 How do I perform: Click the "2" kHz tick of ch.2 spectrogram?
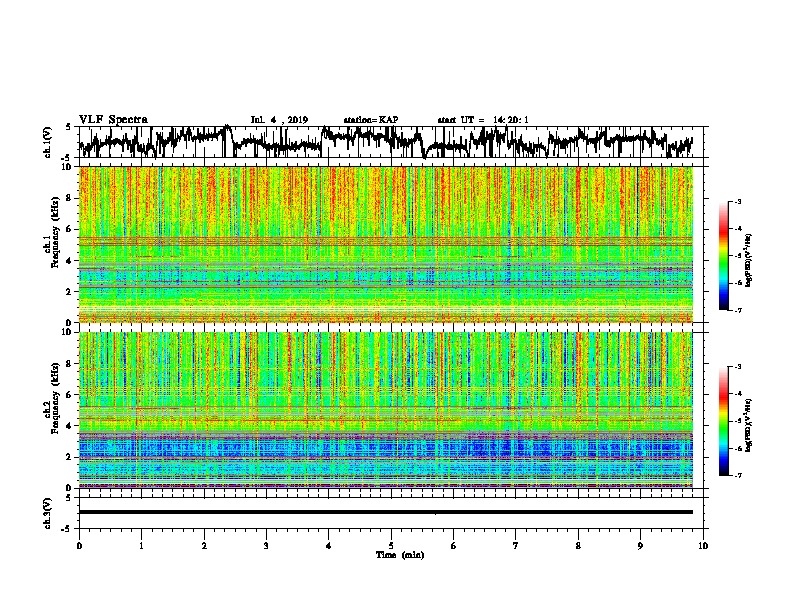coord(69,457)
